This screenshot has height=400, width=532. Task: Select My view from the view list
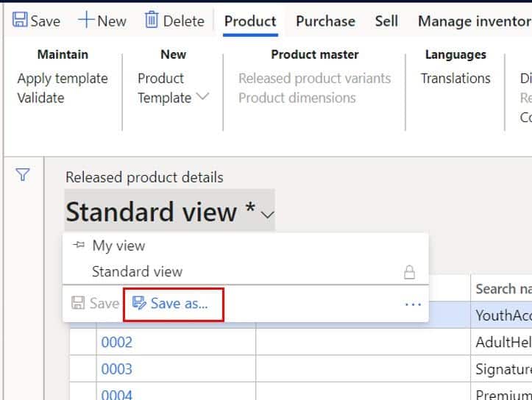118,246
